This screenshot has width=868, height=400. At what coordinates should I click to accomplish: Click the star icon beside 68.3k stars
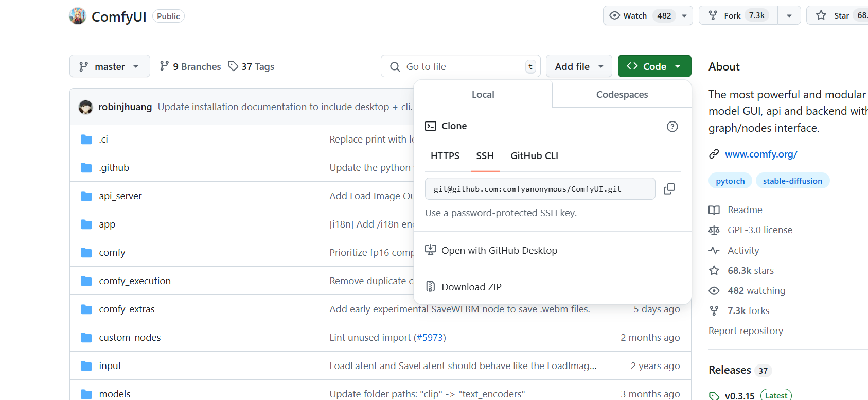(714, 271)
